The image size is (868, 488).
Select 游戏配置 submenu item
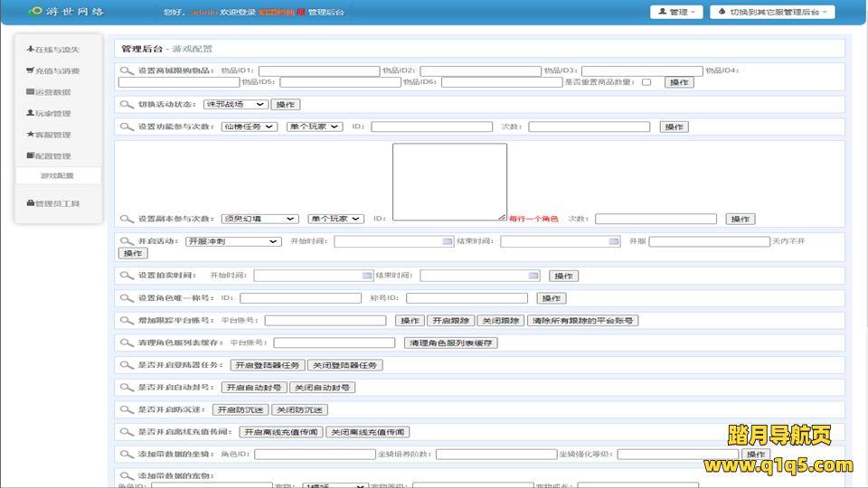click(x=57, y=175)
